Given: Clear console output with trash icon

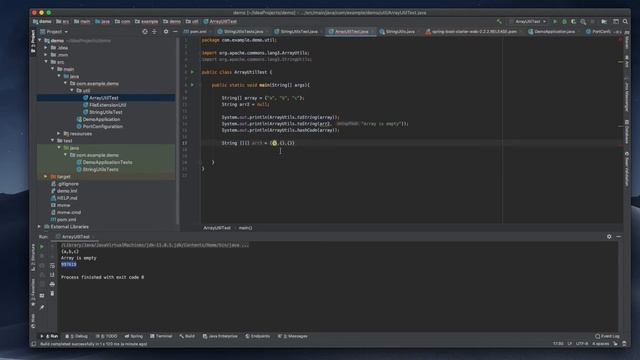Looking at the screenshot, I should (x=52, y=293).
